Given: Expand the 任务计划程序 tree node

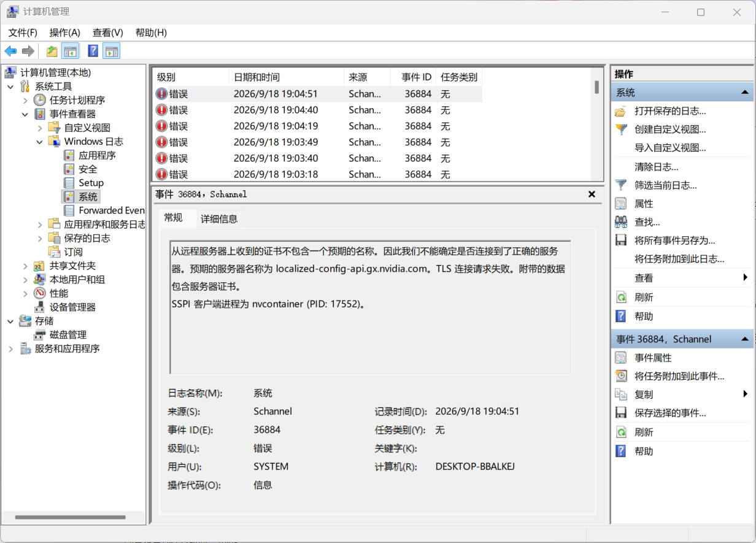Looking at the screenshot, I should [25, 100].
